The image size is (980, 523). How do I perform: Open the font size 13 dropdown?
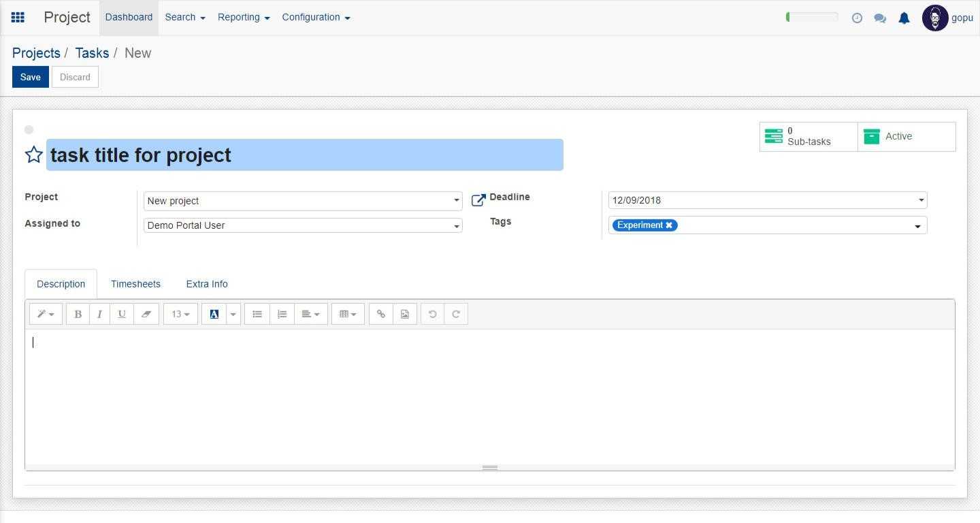(180, 314)
